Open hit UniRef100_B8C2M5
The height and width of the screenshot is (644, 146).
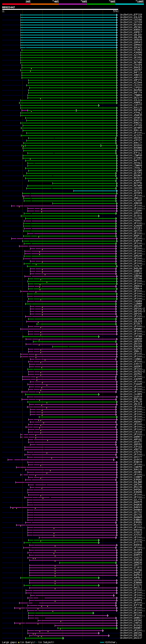pyautogui.click(x=131, y=635)
